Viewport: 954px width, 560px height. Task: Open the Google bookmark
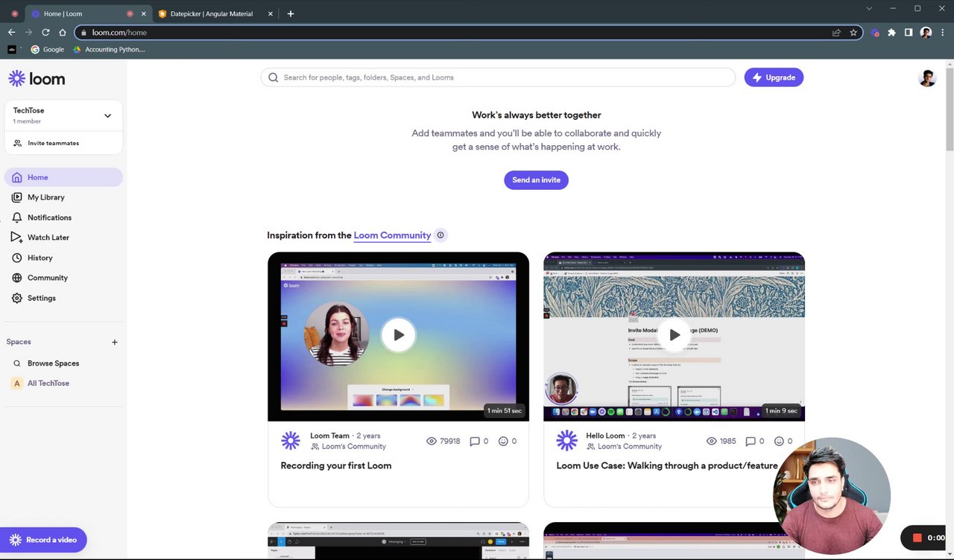pyautogui.click(x=47, y=49)
